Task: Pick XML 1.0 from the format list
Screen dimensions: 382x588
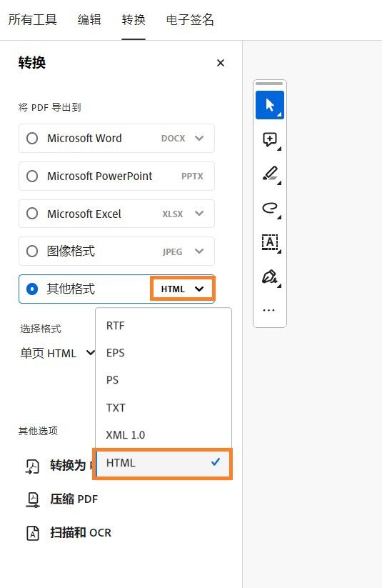Action: tap(164, 435)
